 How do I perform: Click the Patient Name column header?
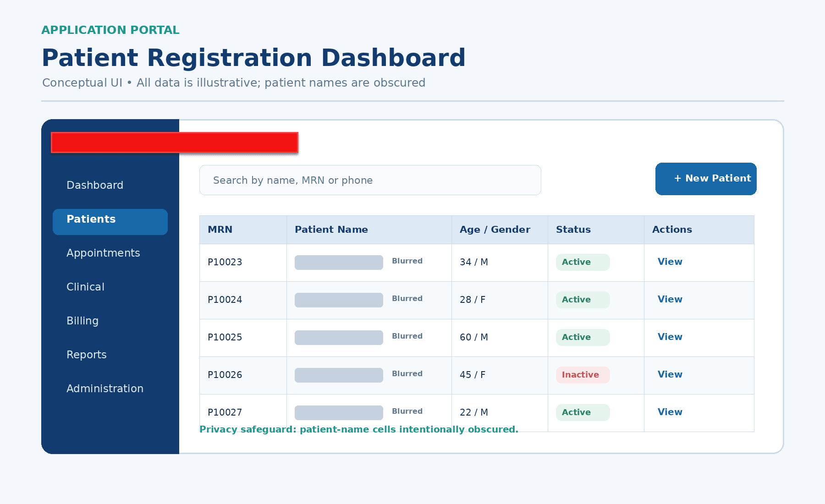(x=331, y=230)
